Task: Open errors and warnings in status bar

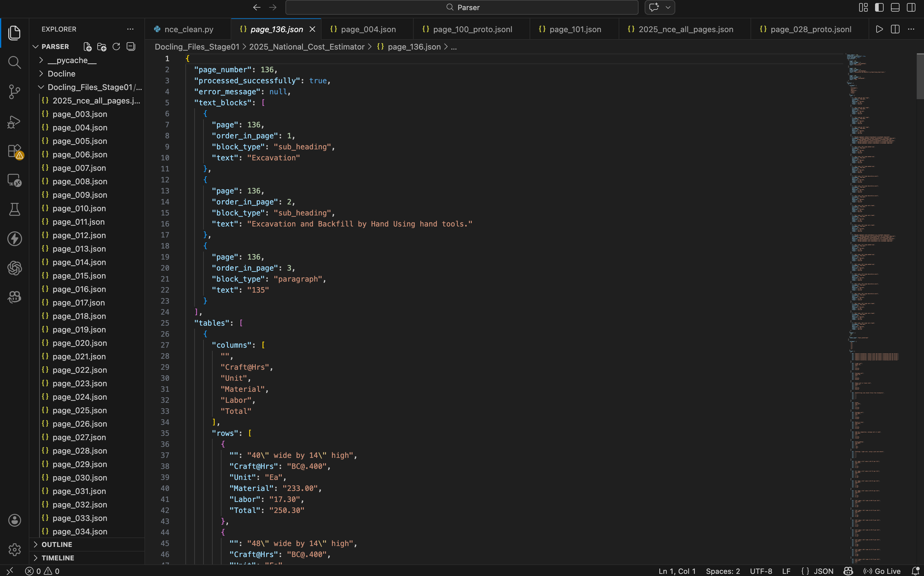Action: 42,571
